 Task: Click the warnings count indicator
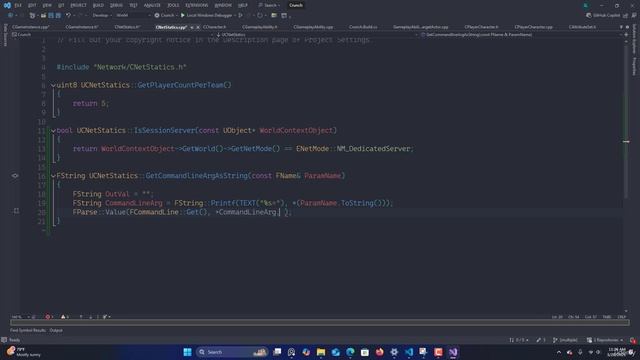pos(64,317)
